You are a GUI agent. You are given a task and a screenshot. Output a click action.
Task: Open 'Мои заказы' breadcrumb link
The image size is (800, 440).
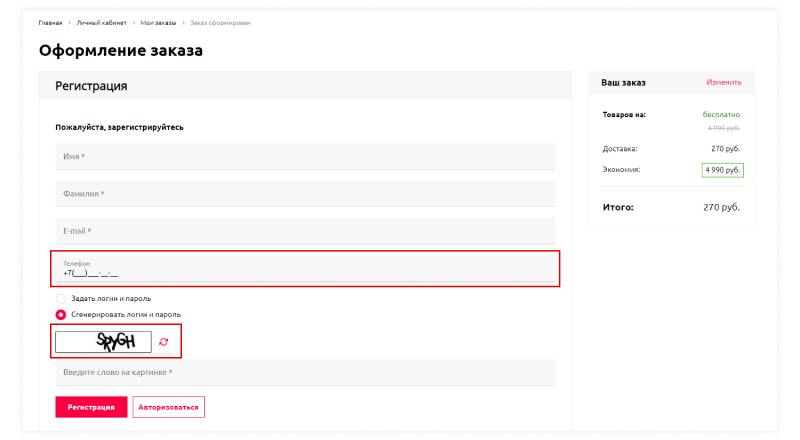(158, 23)
